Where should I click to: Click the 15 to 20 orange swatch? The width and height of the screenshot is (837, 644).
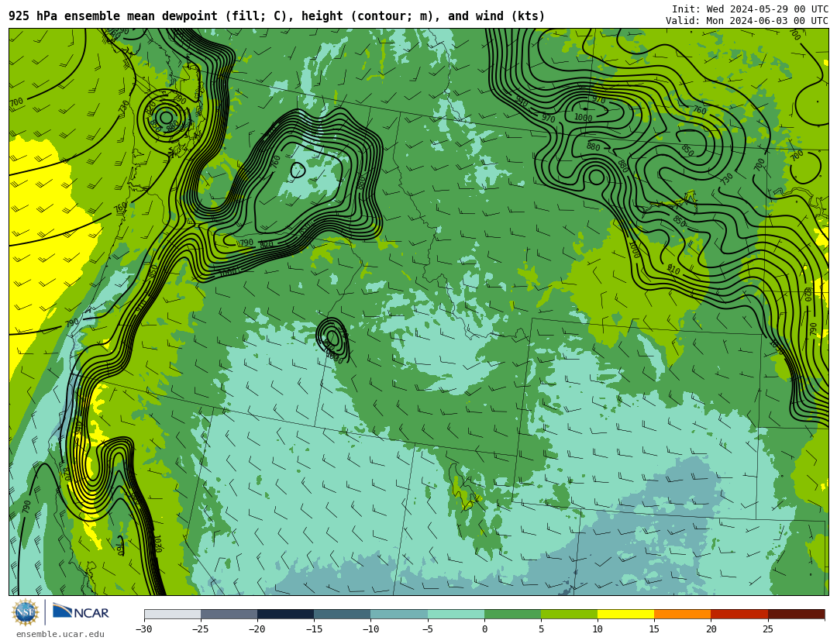(x=683, y=614)
